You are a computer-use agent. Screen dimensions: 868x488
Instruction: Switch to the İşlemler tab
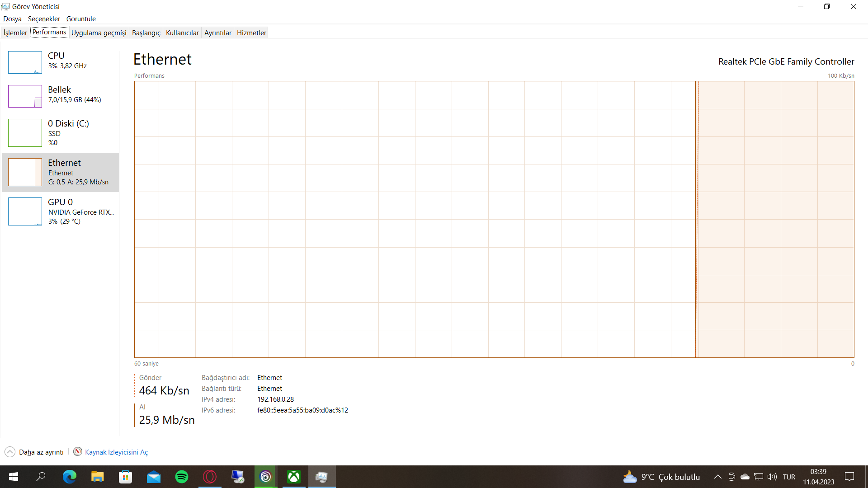point(15,33)
